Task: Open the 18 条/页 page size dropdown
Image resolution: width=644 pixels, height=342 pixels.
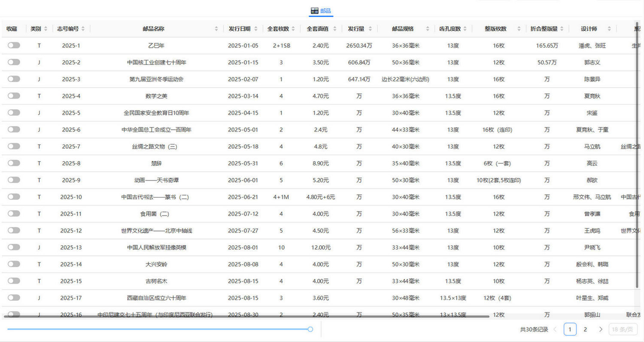Action: 623,329
